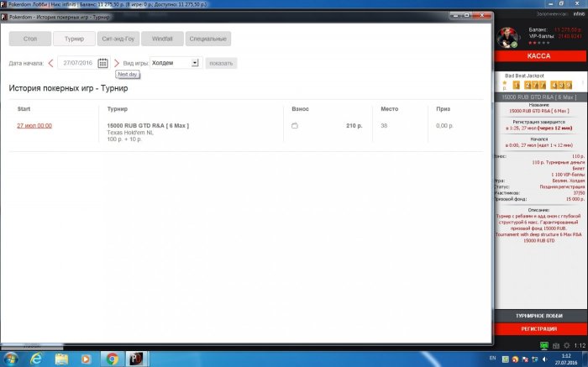Click the green square tray icon

click(505, 359)
